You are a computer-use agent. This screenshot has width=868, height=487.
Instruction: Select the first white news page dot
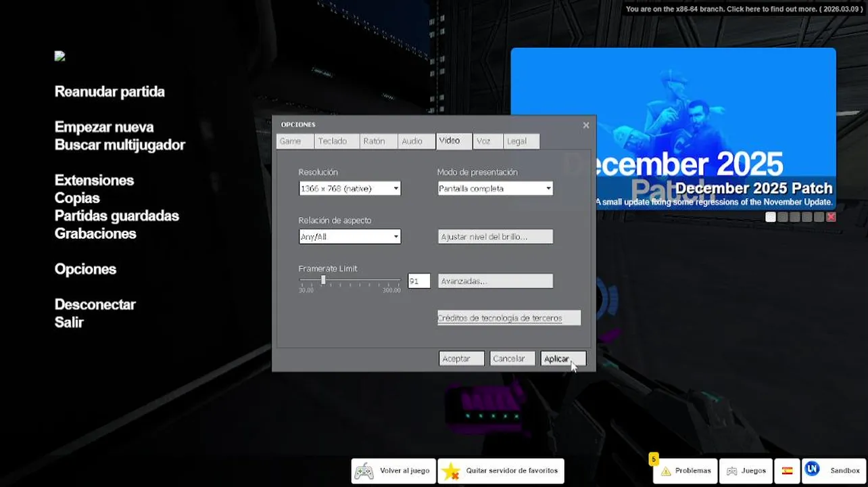tap(771, 217)
